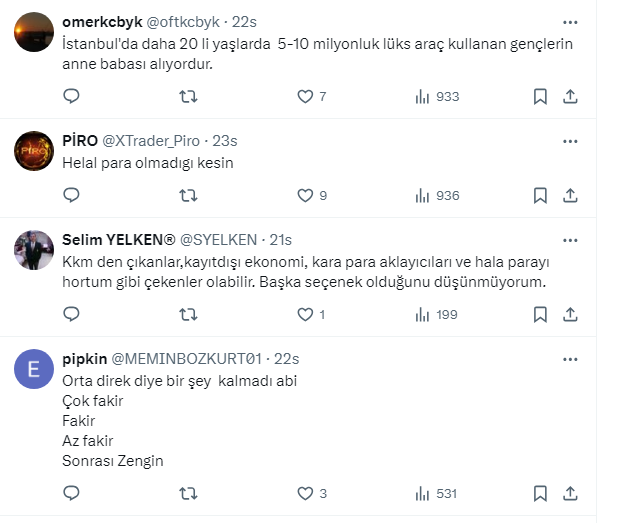Open @SYELKEN profile handle link
Image resolution: width=624 pixels, height=523 pixels.
220,240
